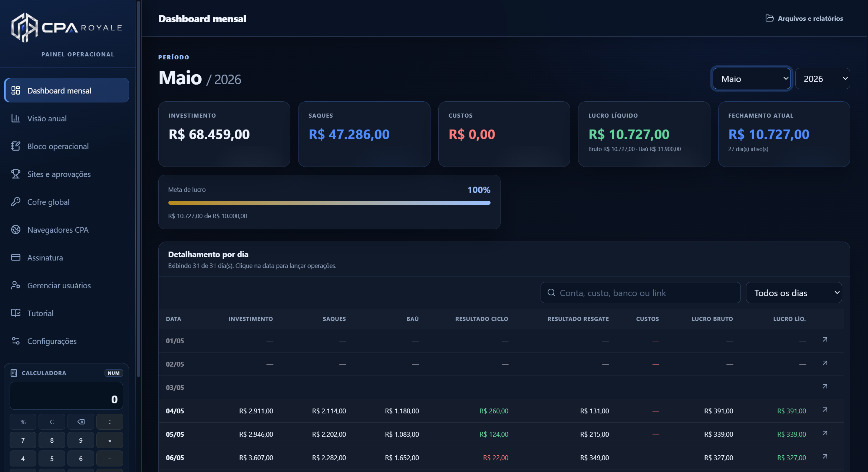The width and height of the screenshot is (868, 472).
Task: Click the RESULTADO RESGATE column header
Action: 578,319
